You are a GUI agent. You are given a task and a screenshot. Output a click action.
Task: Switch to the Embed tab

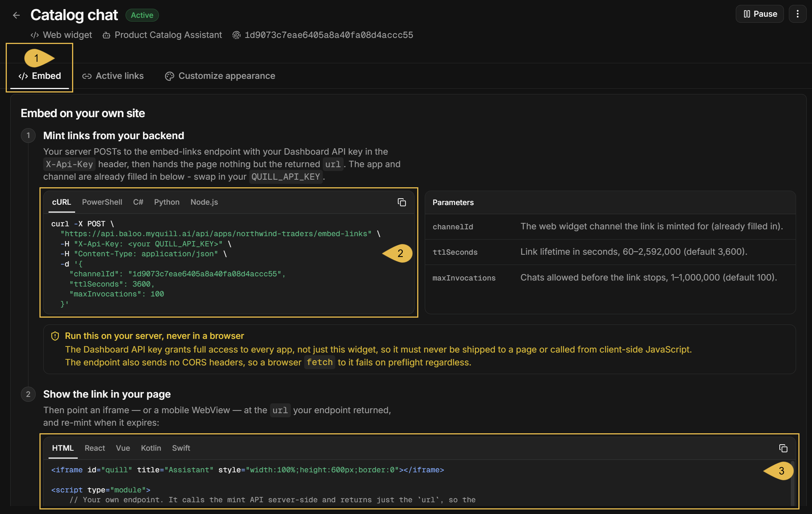(39, 76)
